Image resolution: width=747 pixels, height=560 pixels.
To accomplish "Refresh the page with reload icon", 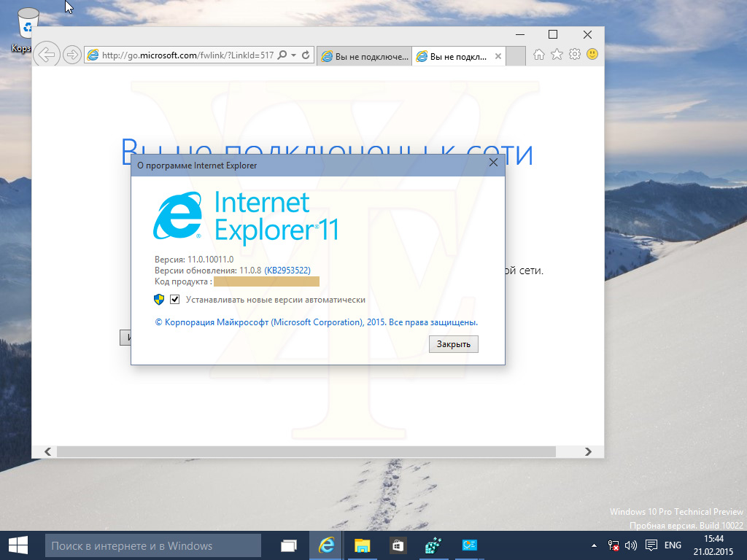I will coord(306,55).
